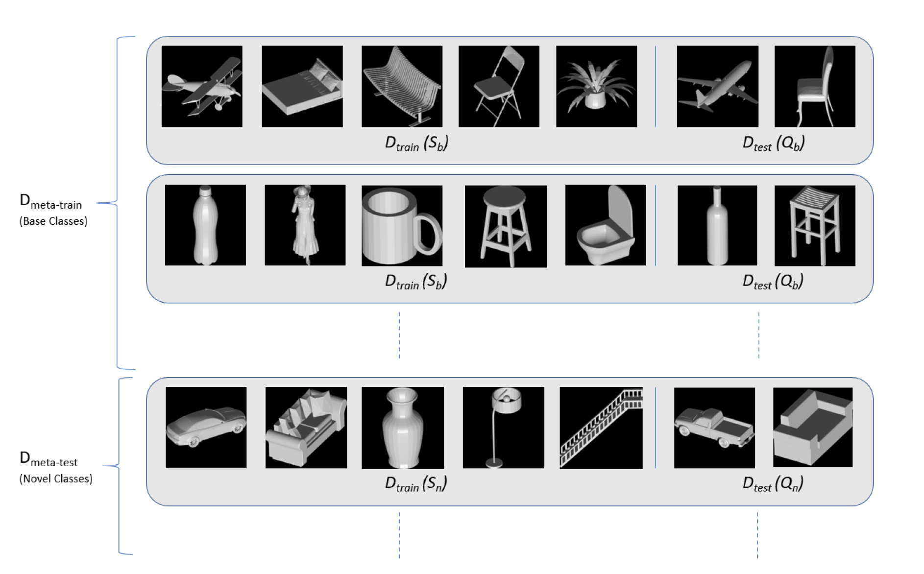This screenshot has height=574, width=924.
Task: Click the floor lamp image
Action: pos(503,428)
